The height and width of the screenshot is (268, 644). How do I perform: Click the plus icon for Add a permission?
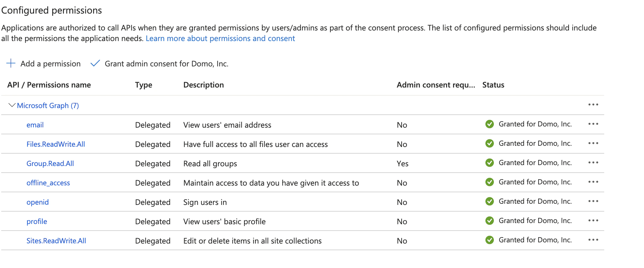11,63
